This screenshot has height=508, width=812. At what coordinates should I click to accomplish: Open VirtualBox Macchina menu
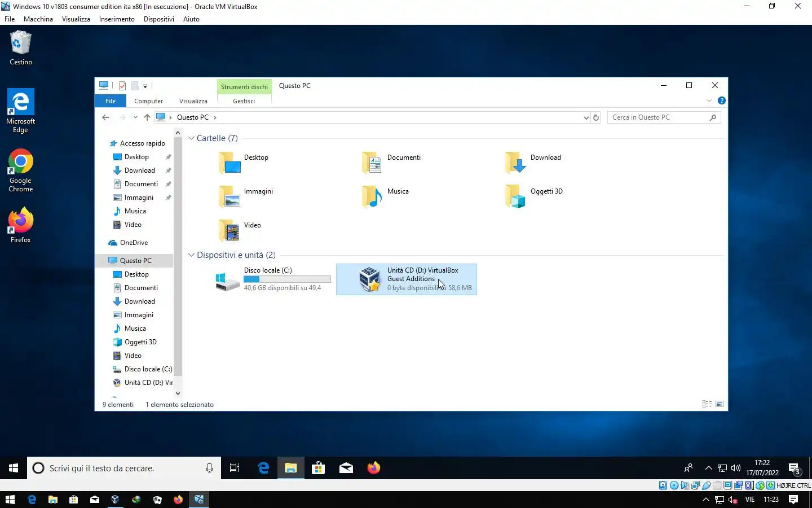click(38, 19)
